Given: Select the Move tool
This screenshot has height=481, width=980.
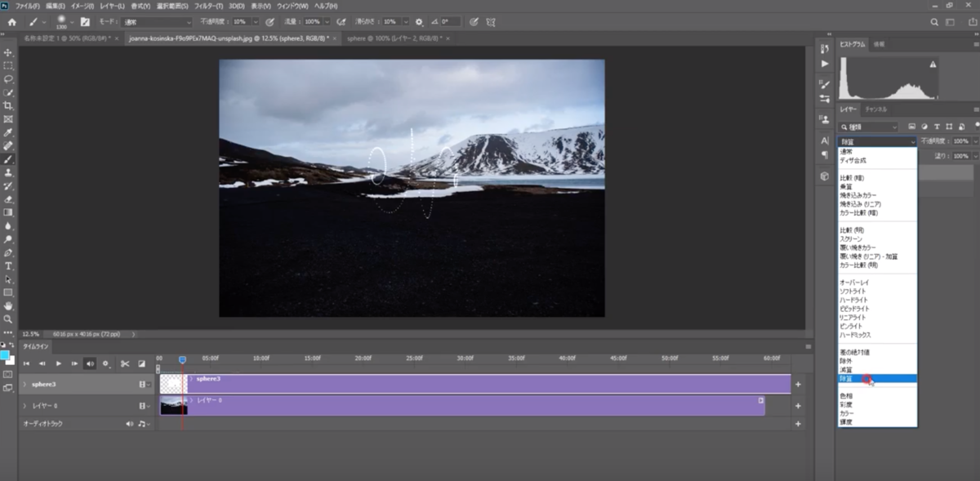Looking at the screenshot, I should [x=8, y=53].
